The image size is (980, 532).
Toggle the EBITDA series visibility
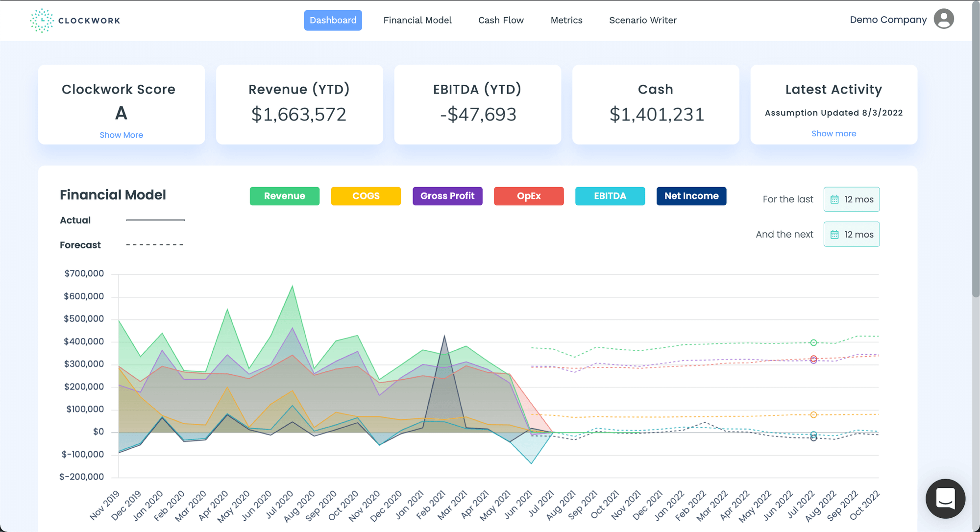610,196
